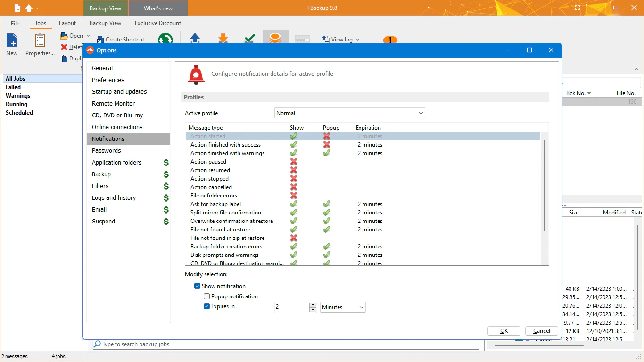Image resolution: width=644 pixels, height=362 pixels.
Task: Confirm options with the OK button
Action: coord(504,330)
